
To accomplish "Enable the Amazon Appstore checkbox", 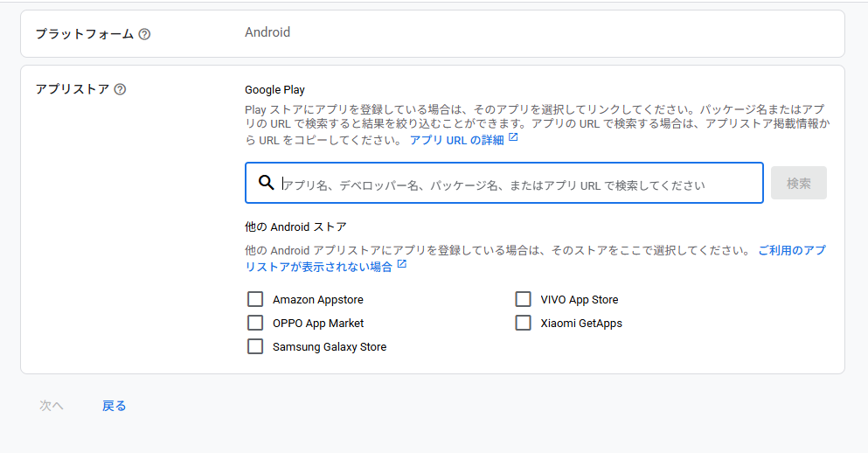I will pyautogui.click(x=255, y=299).
